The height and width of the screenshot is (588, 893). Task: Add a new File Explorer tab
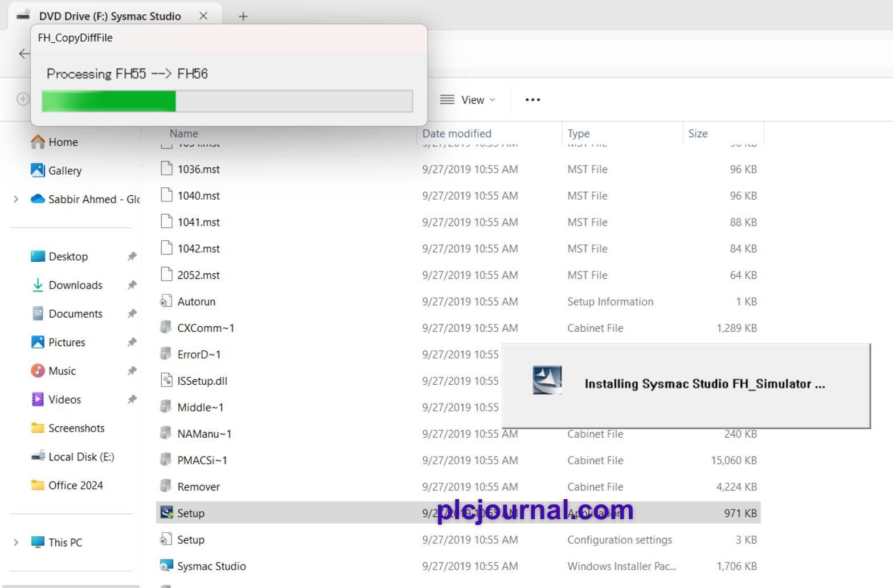[243, 16]
